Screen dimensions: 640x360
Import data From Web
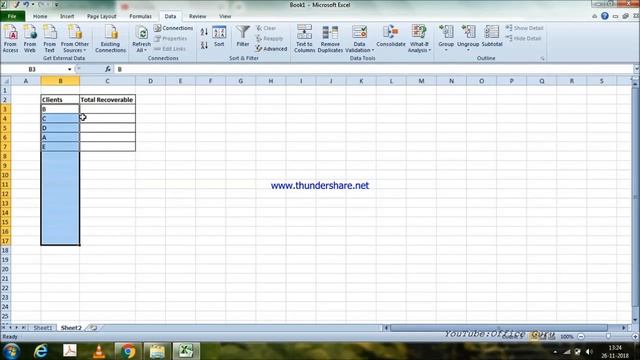pyautogui.click(x=30, y=38)
